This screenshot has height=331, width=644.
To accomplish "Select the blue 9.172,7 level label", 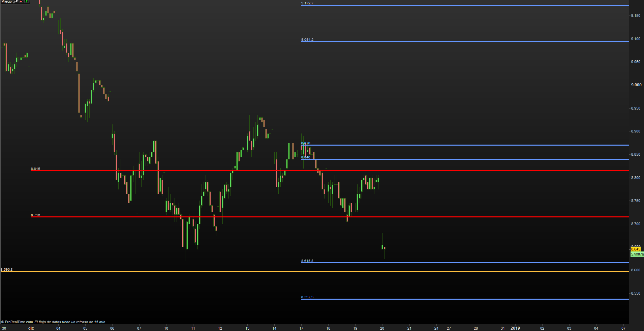I will pos(307,3).
